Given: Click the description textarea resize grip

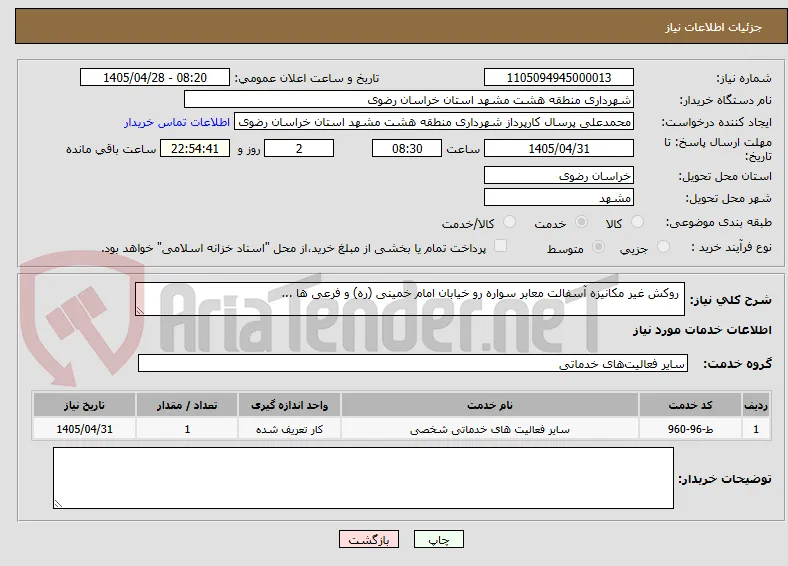Looking at the screenshot, I should tap(140, 311).
